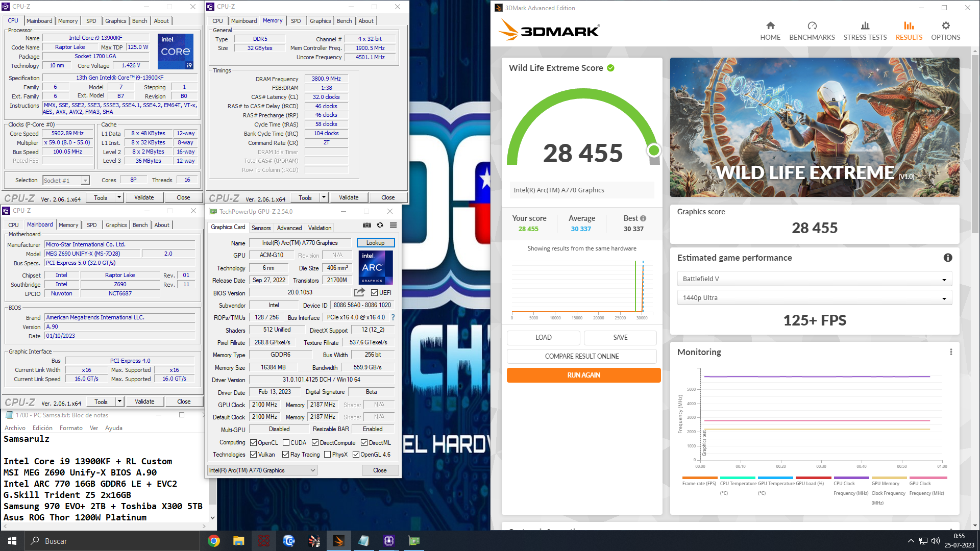Toggle DirectML checkbox in GPU-Z
980x551 pixels.
click(364, 443)
